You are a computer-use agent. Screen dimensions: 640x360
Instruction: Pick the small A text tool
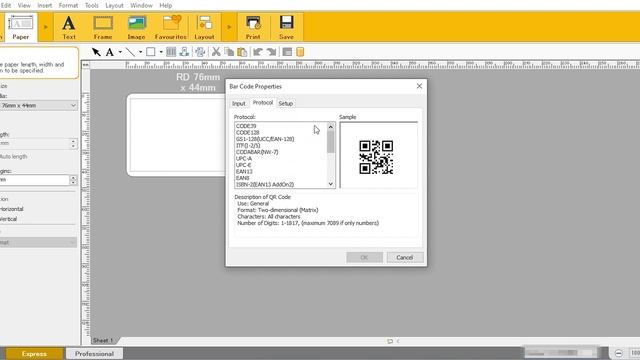click(109, 52)
